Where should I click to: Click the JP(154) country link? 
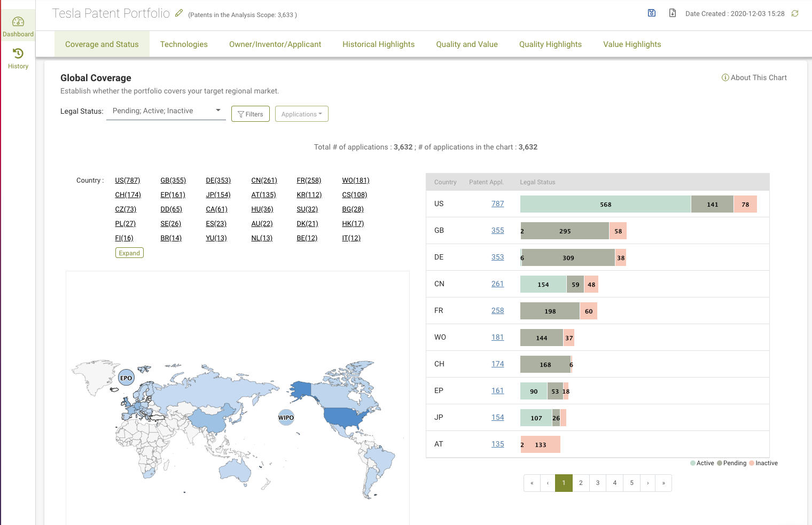tap(218, 195)
